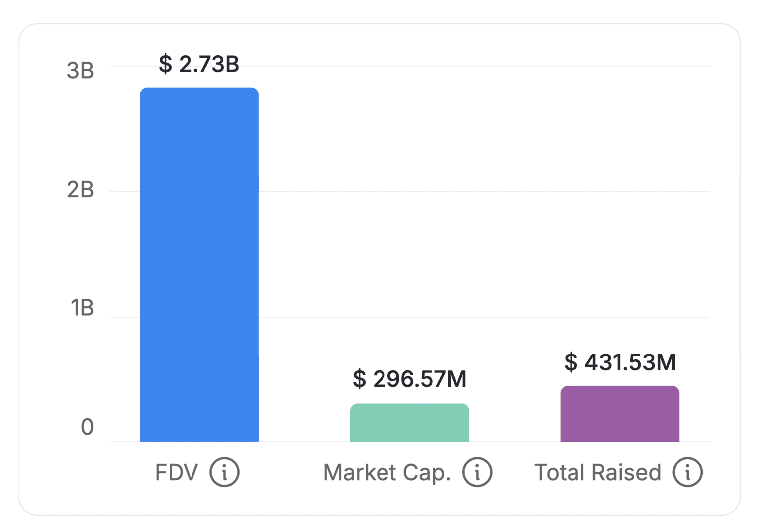Click the Total Raised info icon
The image size is (766, 532).
(x=687, y=472)
